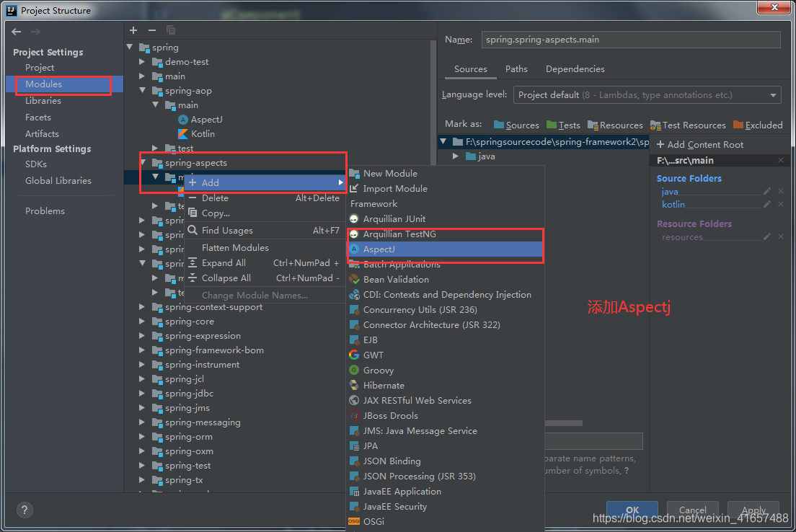Edit java source folder properties pencil
The height and width of the screenshot is (532, 796).
767,191
